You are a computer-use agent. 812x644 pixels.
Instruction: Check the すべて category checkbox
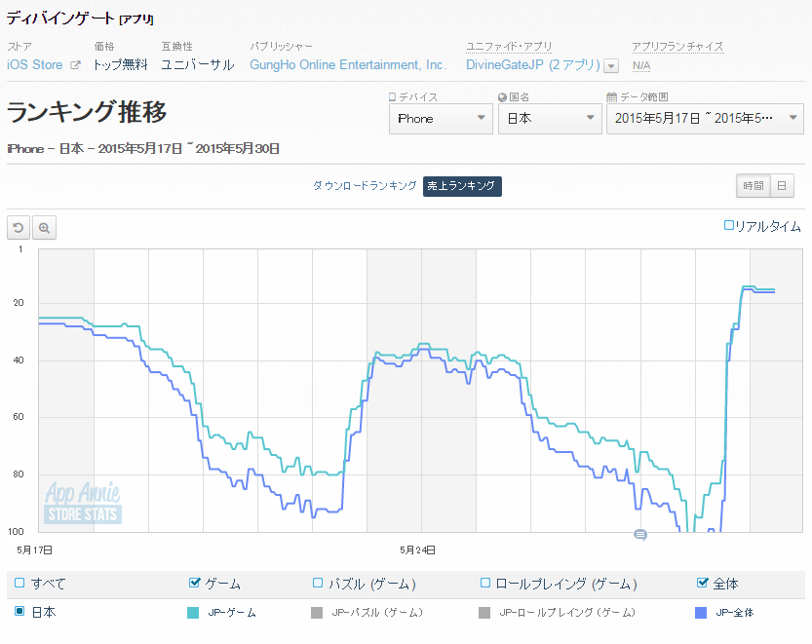point(19,583)
